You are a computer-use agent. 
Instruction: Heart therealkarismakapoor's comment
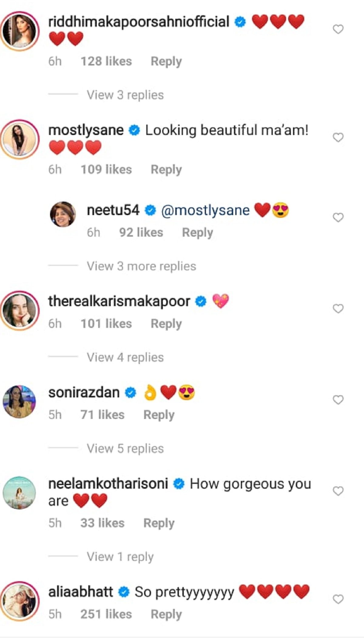338,309
